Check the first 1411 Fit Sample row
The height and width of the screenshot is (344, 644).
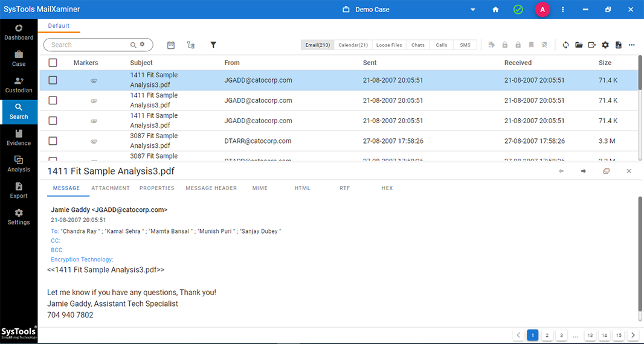click(53, 80)
